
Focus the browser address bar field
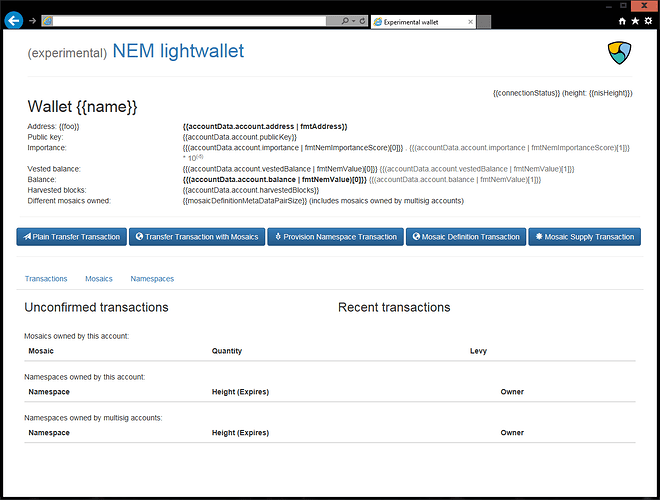189,21
